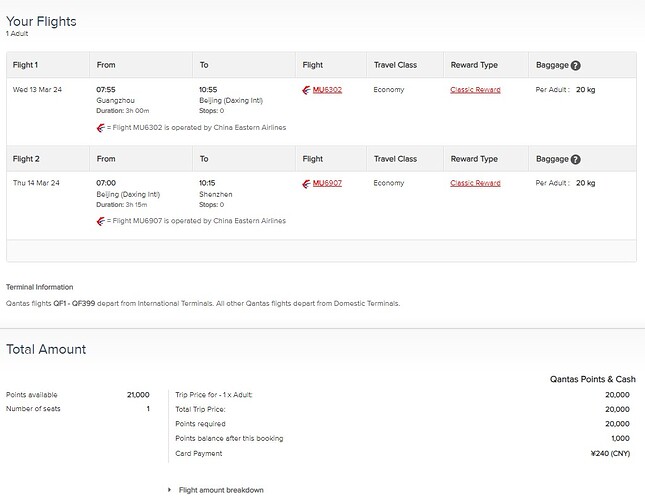Click China Eastern logo beside MU6907 link
The height and width of the screenshot is (500, 645).
pos(306,184)
